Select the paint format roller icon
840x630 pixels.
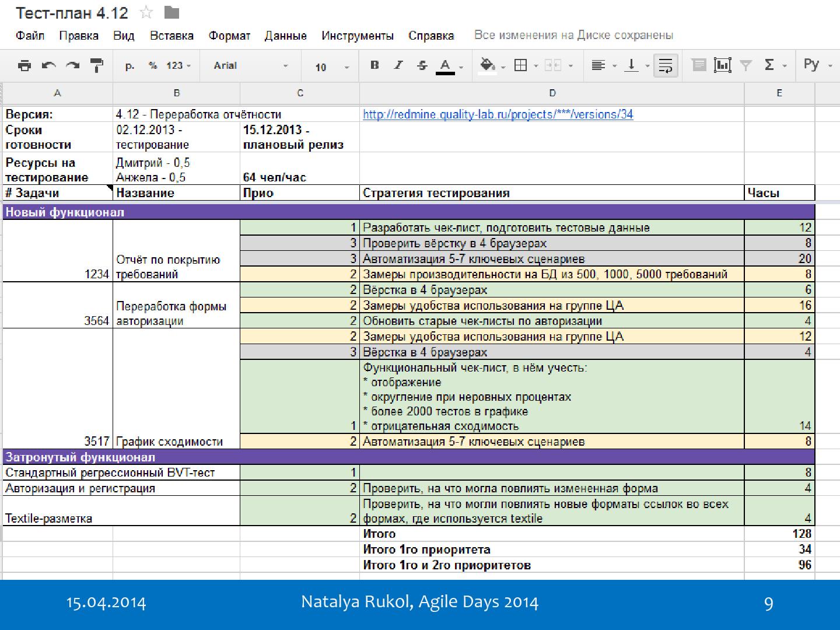coord(97,65)
